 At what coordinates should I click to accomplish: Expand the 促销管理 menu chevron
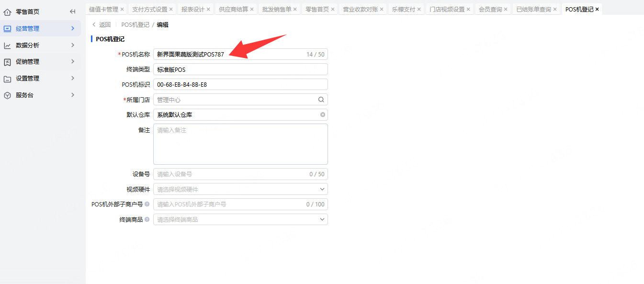tap(73, 62)
